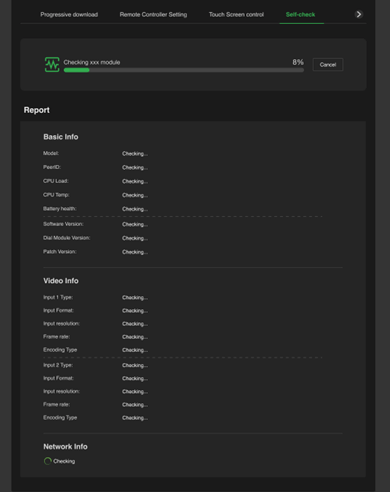Image resolution: width=390 pixels, height=492 pixels.
Task: Click the Video Info section title
Action: point(61,281)
